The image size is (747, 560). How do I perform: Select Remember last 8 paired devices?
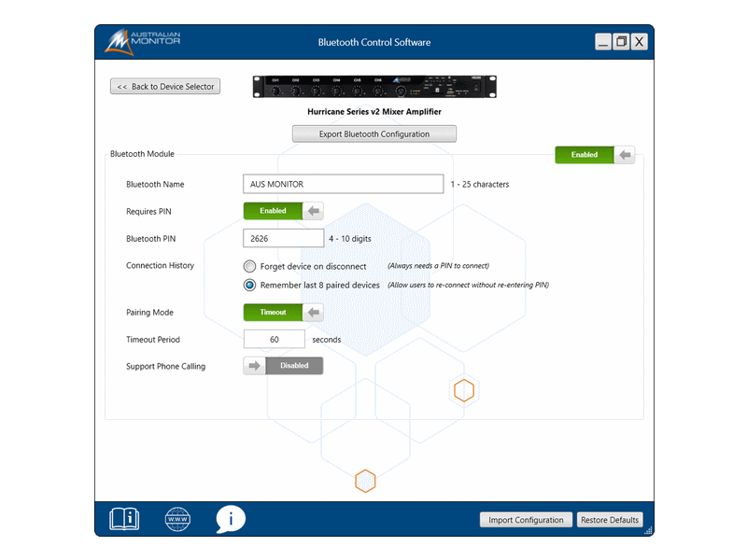pyautogui.click(x=250, y=286)
